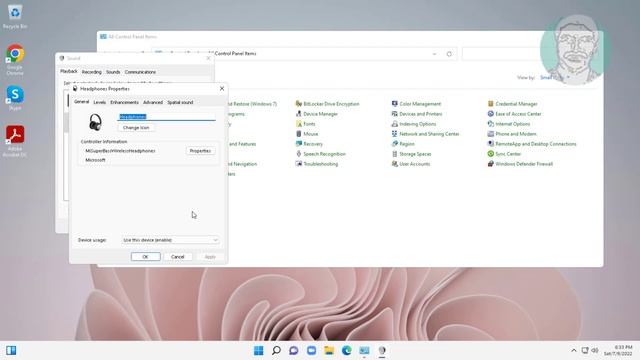The height and width of the screenshot is (360, 640).
Task: Open the Region icon in Control Panel
Action: [x=395, y=144]
